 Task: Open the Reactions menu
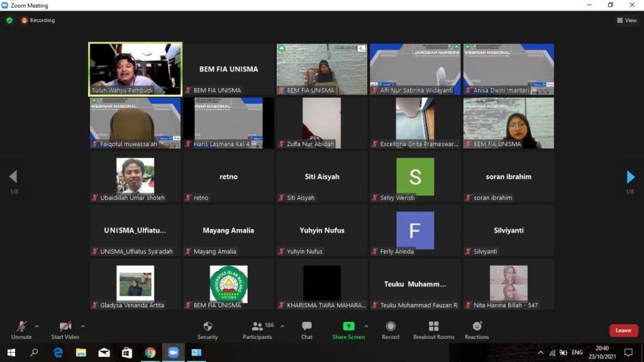477,331
